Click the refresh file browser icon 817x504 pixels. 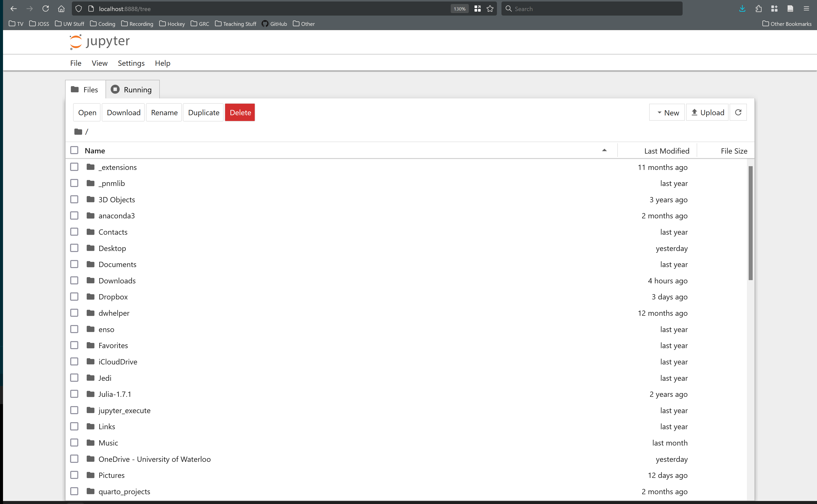pyautogui.click(x=738, y=112)
